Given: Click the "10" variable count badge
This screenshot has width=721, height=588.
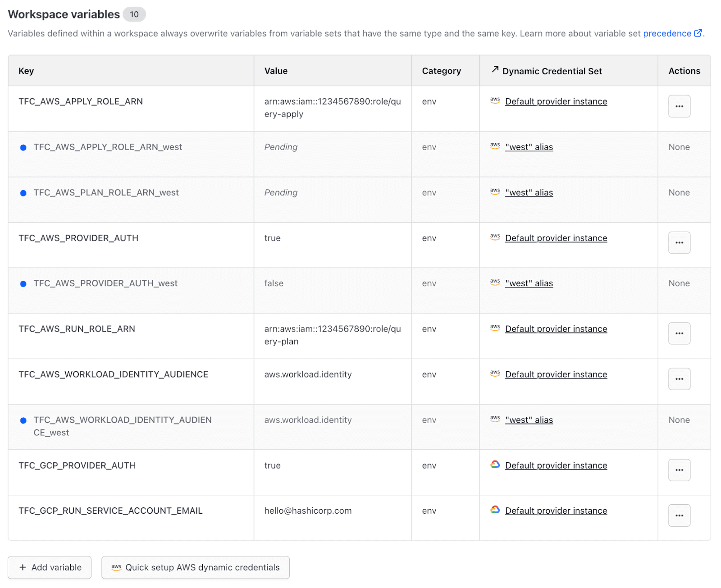Looking at the screenshot, I should (133, 14).
